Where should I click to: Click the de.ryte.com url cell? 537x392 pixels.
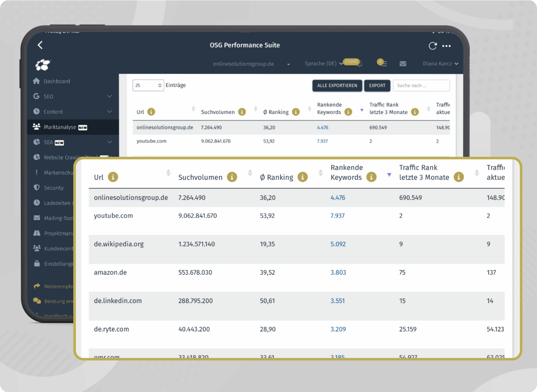[x=111, y=329]
